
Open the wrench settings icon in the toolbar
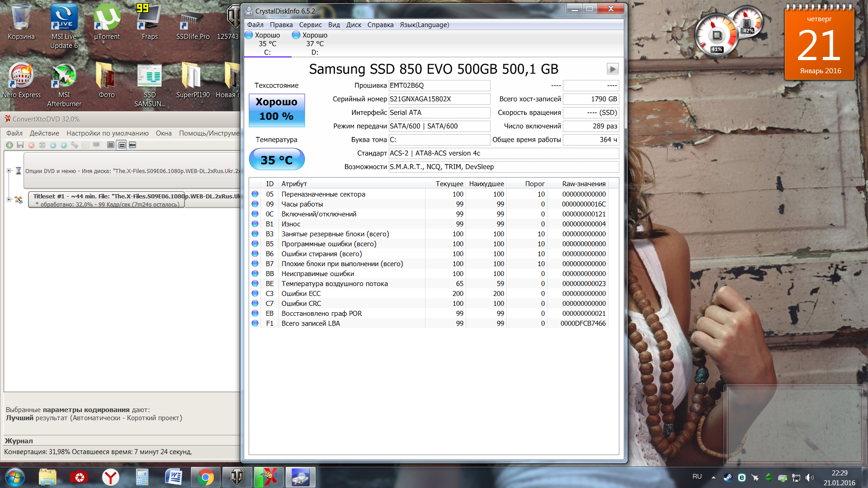pos(75,145)
